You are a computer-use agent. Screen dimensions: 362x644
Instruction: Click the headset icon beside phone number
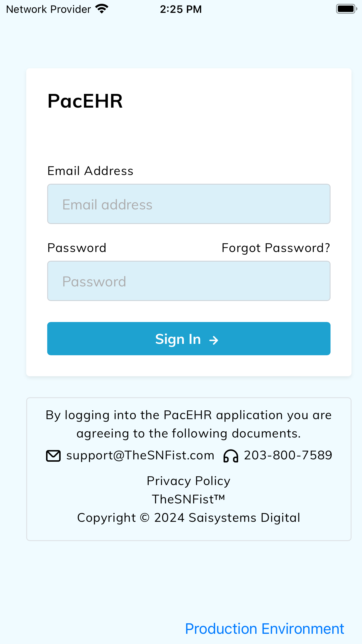(231, 456)
